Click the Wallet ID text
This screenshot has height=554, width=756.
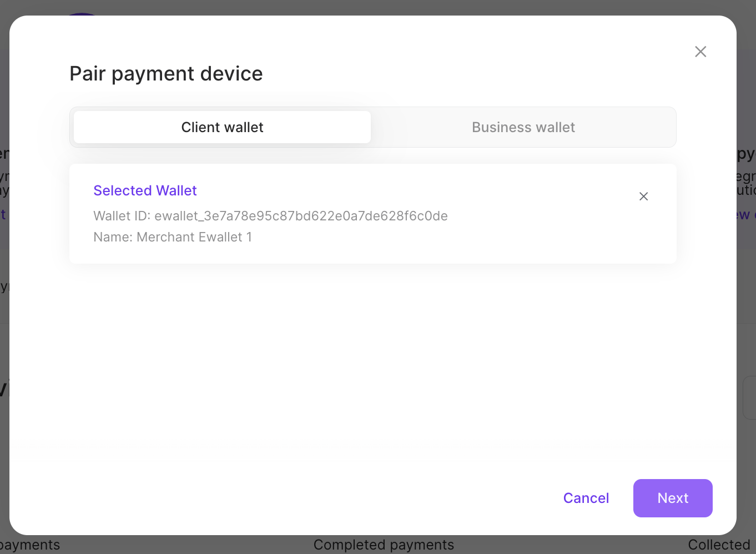(270, 216)
